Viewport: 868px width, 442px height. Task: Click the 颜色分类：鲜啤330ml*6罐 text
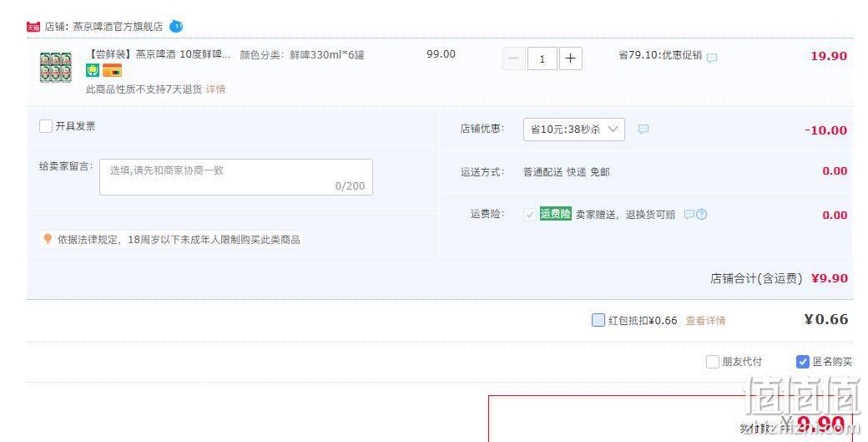[x=302, y=55]
